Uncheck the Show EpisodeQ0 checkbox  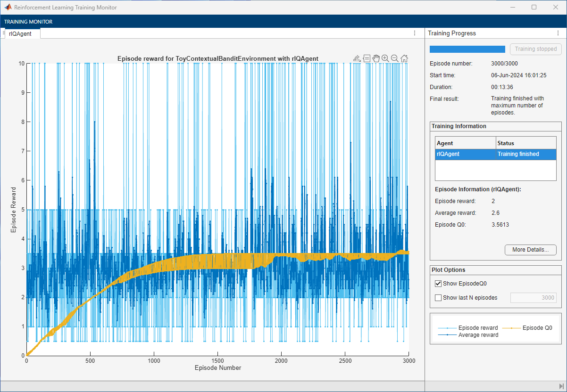pos(438,284)
